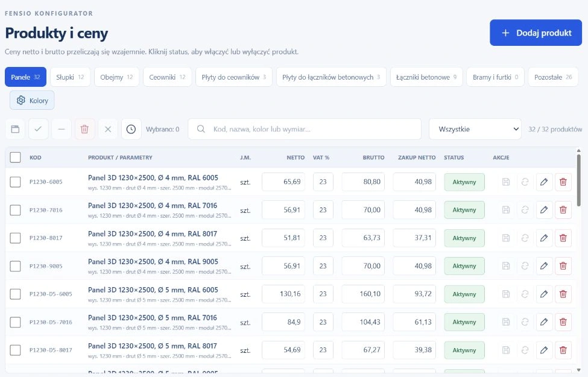Delete product P1230-D5-7016
The image size is (588, 377).
point(563,322)
